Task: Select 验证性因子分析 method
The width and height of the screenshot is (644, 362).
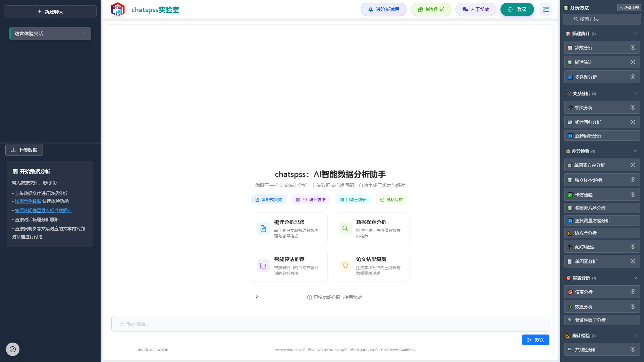Action: point(602,320)
